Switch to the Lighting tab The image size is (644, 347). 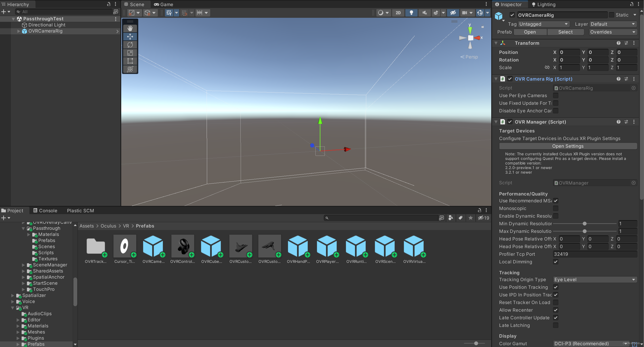tap(544, 4)
